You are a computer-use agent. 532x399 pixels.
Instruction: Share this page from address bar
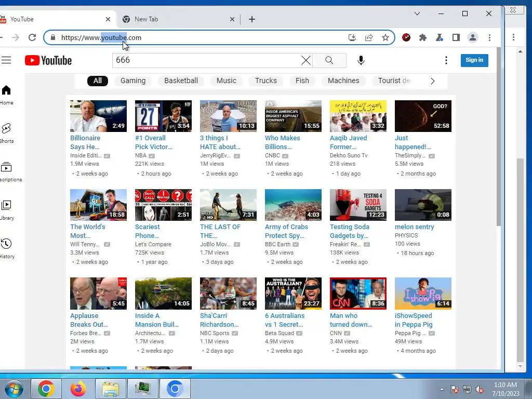[x=369, y=37]
